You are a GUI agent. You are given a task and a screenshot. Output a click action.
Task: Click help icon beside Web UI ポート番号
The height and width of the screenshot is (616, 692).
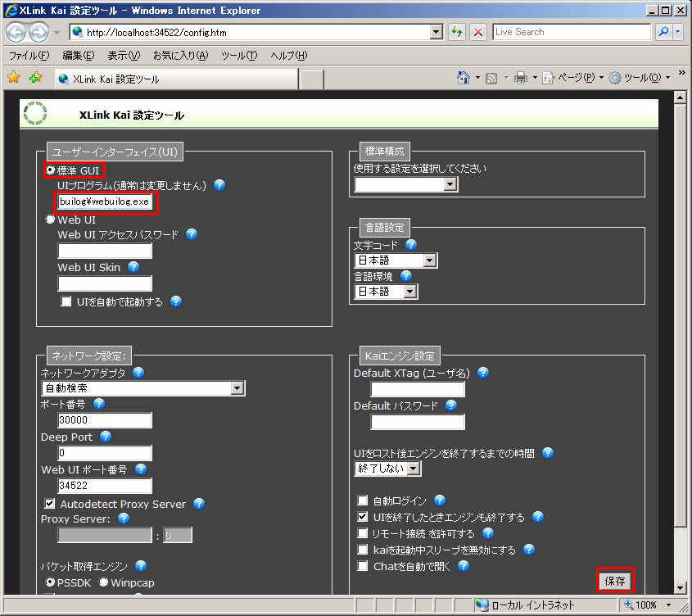(x=141, y=469)
